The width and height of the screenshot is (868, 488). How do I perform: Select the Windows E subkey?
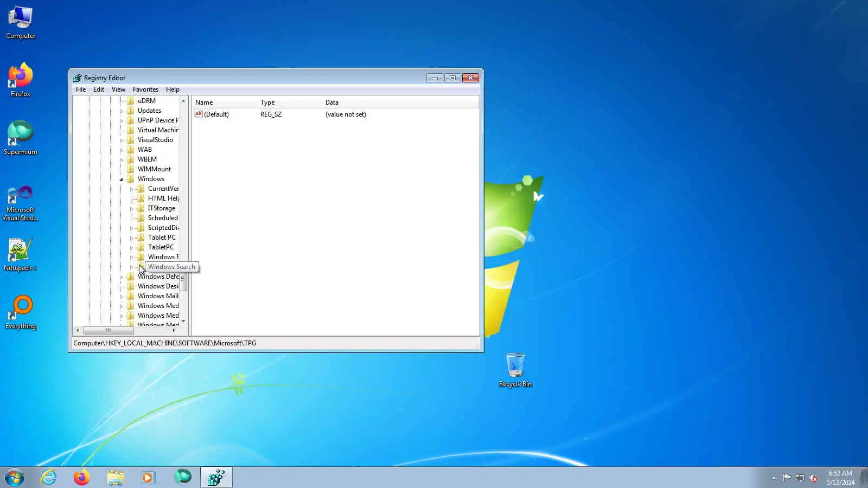pyautogui.click(x=163, y=257)
